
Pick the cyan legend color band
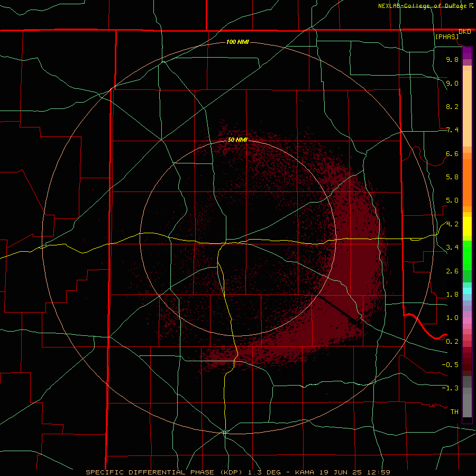[467, 291]
